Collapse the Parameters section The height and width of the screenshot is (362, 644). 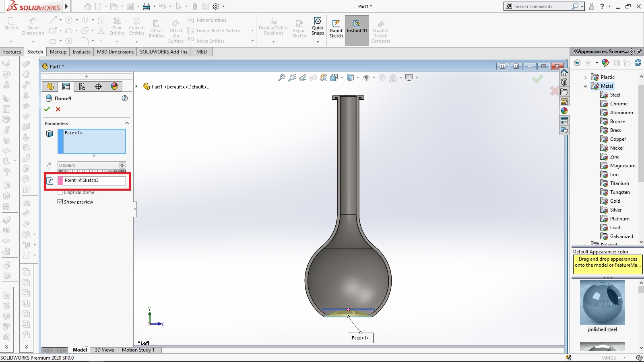(x=127, y=123)
